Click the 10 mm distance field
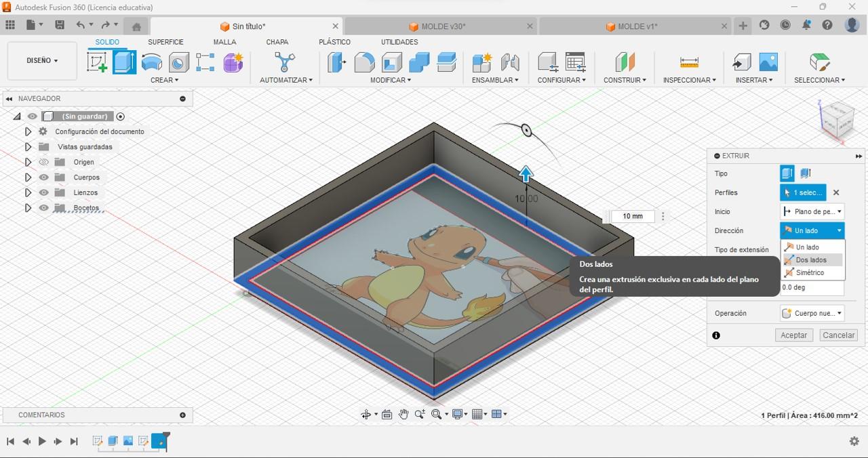Viewport: 868px width, 458px height. pyautogui.click(x=632, y=216)
